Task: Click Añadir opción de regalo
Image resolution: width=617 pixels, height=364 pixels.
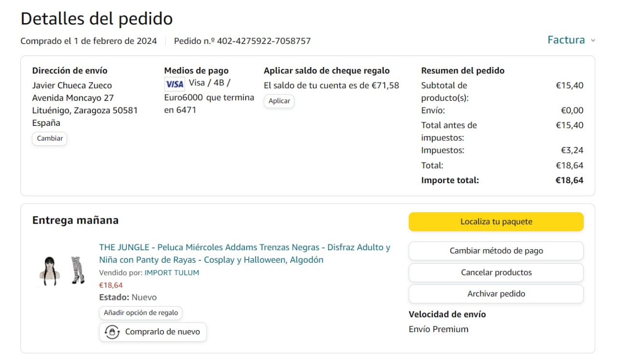Action: tap(141, 312)
